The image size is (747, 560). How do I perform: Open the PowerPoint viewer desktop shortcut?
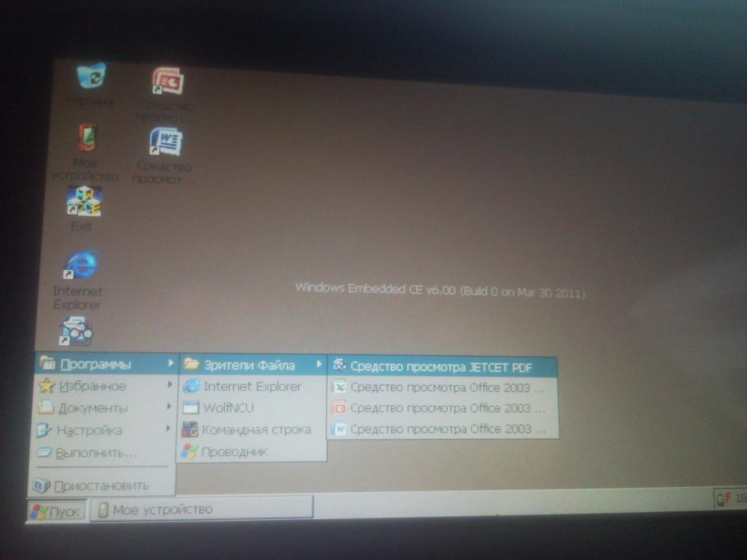click(167, 81)
